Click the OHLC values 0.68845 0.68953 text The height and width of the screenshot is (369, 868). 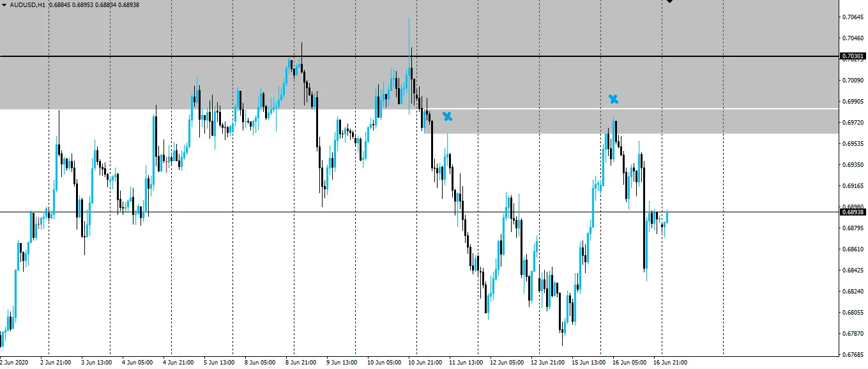pos(72,4)
